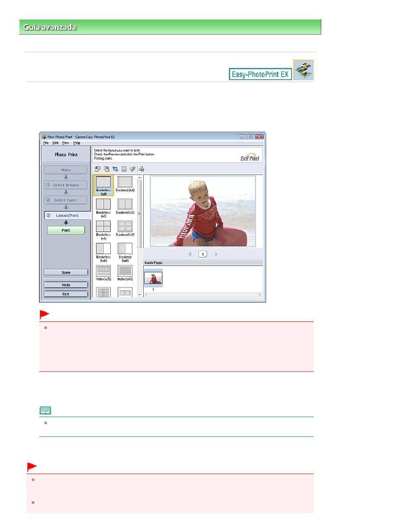Go to the previous page arrow

(190, 254)
